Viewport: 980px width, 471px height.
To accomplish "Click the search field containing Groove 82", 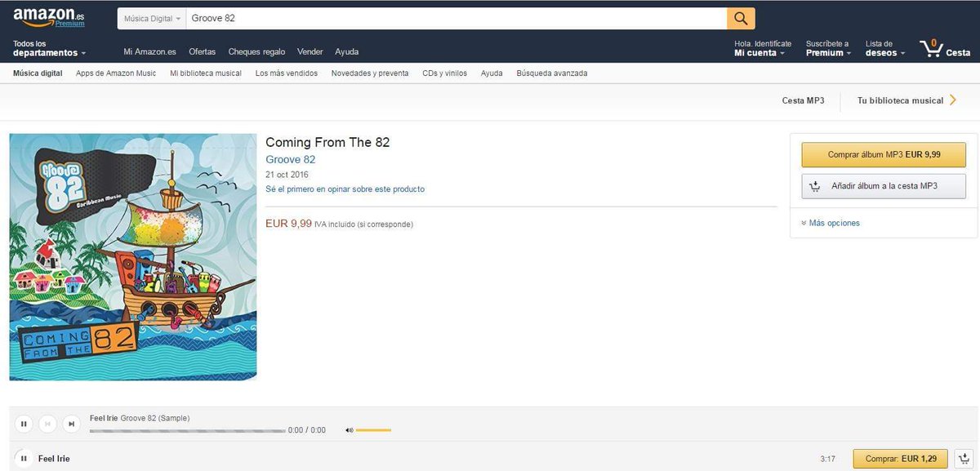I will click(457, 19).
